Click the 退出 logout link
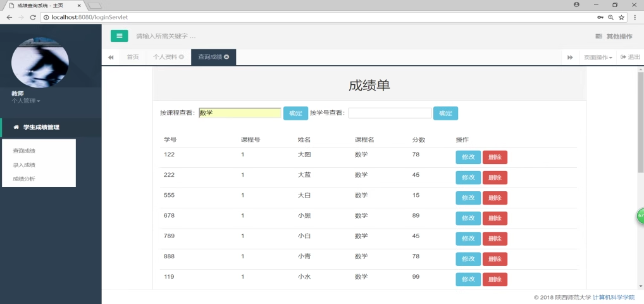This screenshot has height=304, width=644. click(630, 57)
